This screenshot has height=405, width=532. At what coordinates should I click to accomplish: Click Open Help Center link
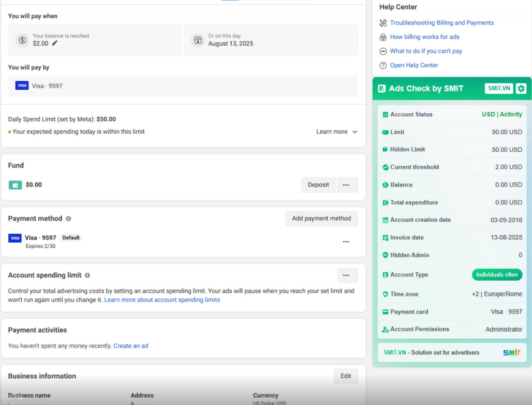[x=414, y=65]
